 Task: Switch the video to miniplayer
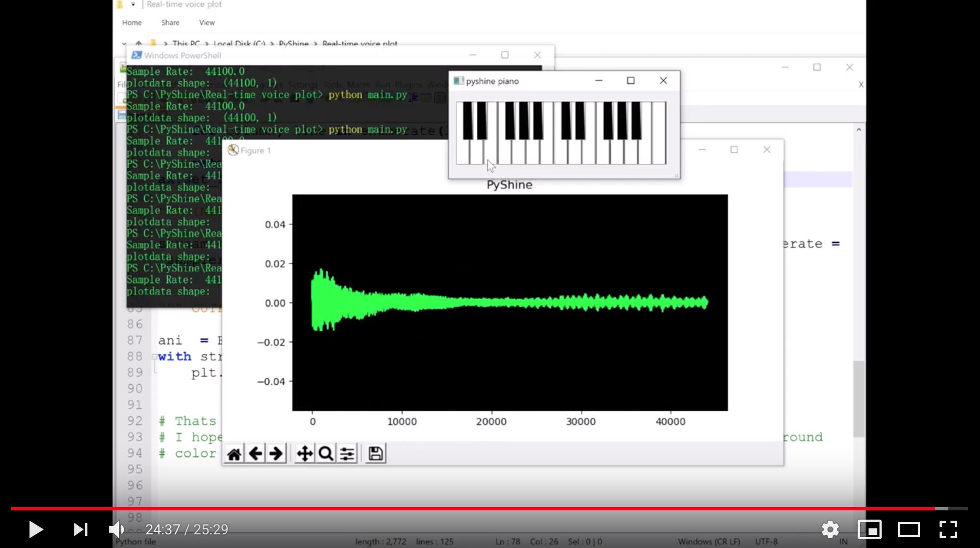[x=870, y=529]
